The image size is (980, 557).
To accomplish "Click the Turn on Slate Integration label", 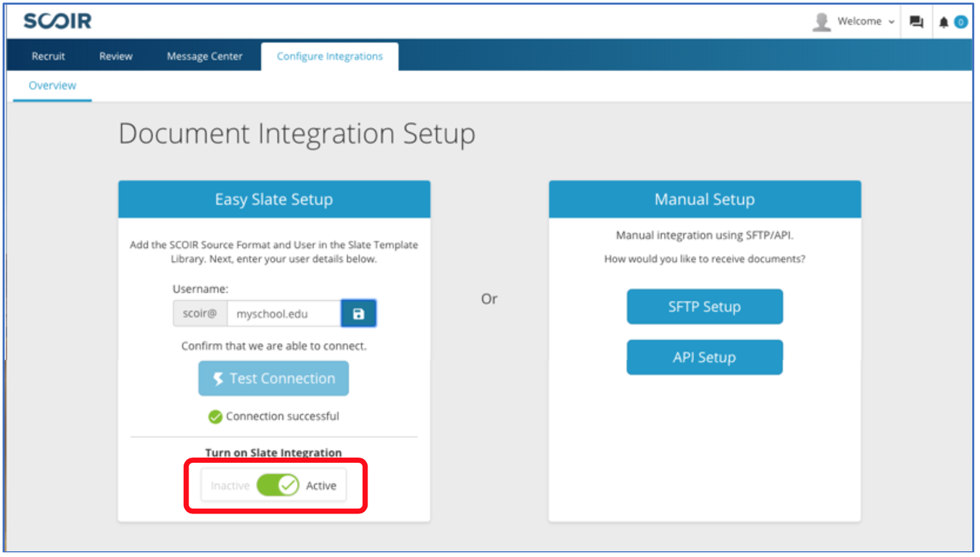I will 273,453.
